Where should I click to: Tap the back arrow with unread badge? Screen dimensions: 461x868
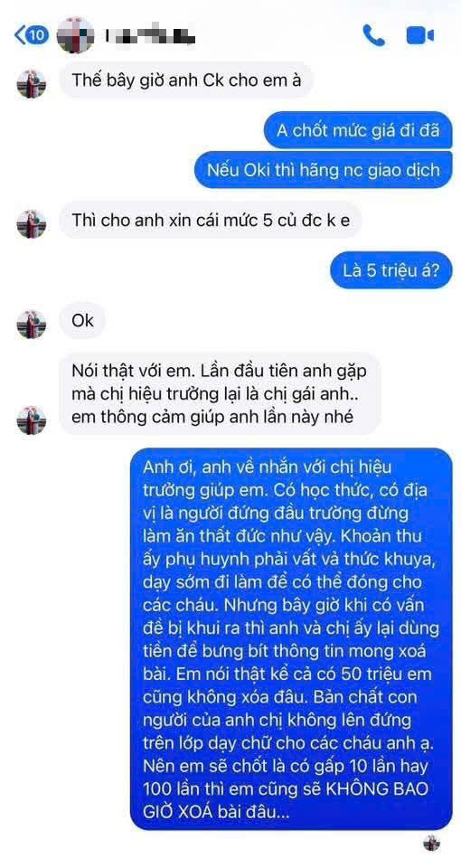tap(32, 36)
